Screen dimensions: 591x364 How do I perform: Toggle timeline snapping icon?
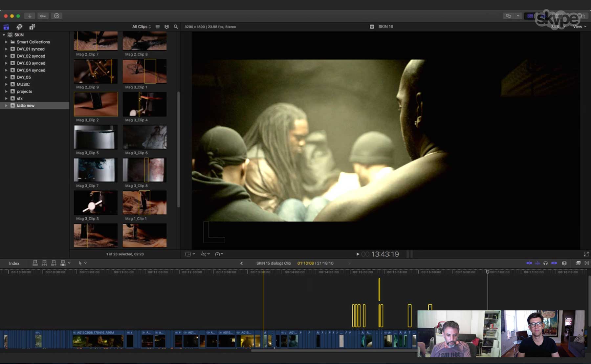pos(554,263)
